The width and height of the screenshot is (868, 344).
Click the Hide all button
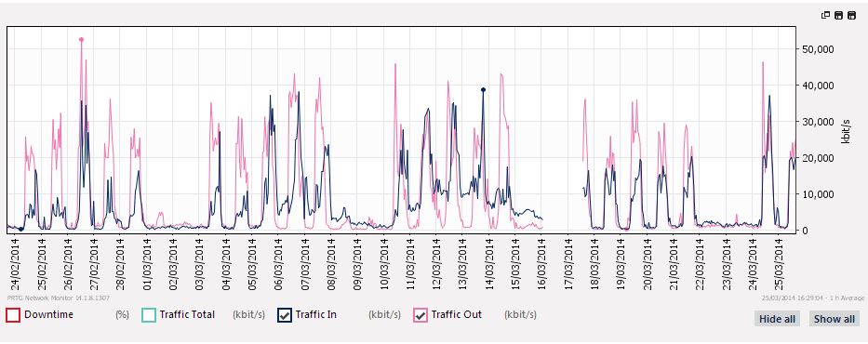[777, 319]
